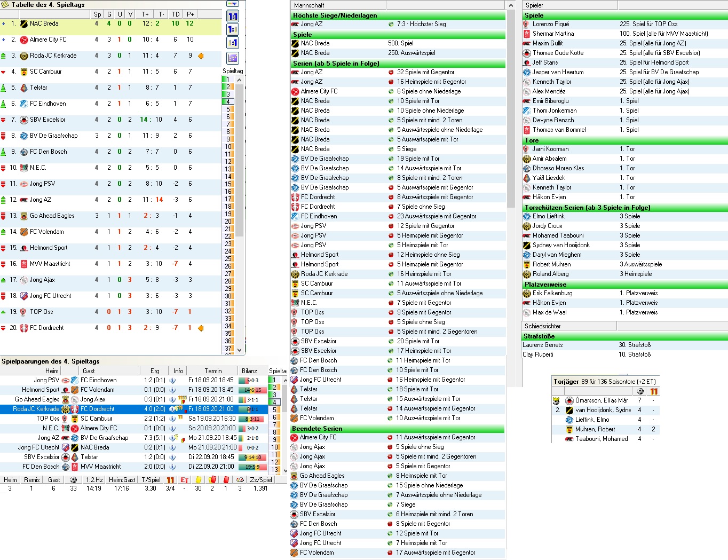728x560 pixels.
Task: Open info icon for SBV Excelsior vs Telstar
Action: [173, 457]
